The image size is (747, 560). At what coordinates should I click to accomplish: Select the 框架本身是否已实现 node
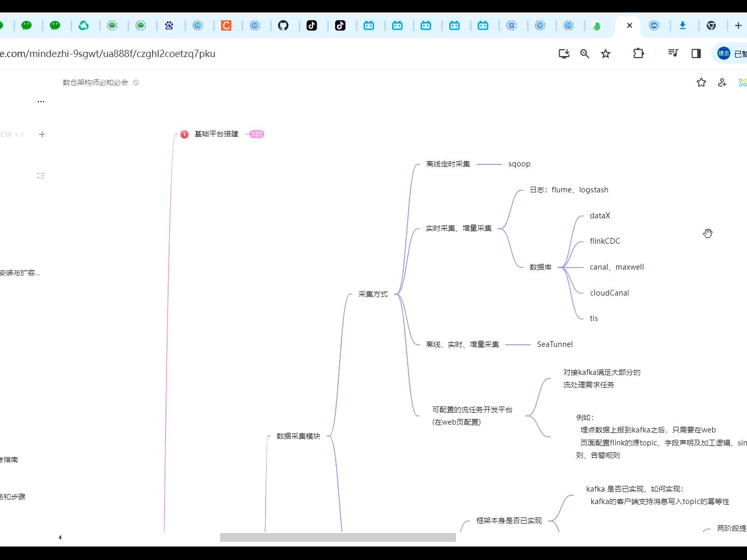509,521
